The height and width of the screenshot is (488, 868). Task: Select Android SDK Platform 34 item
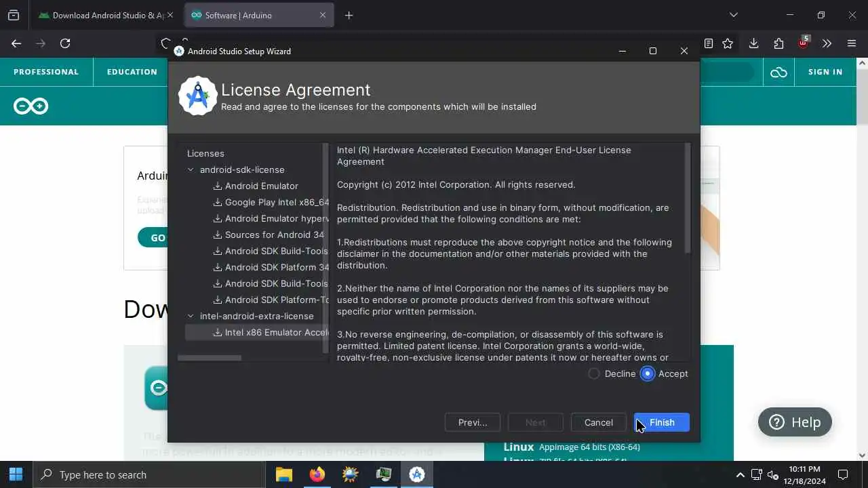[277, 267]
